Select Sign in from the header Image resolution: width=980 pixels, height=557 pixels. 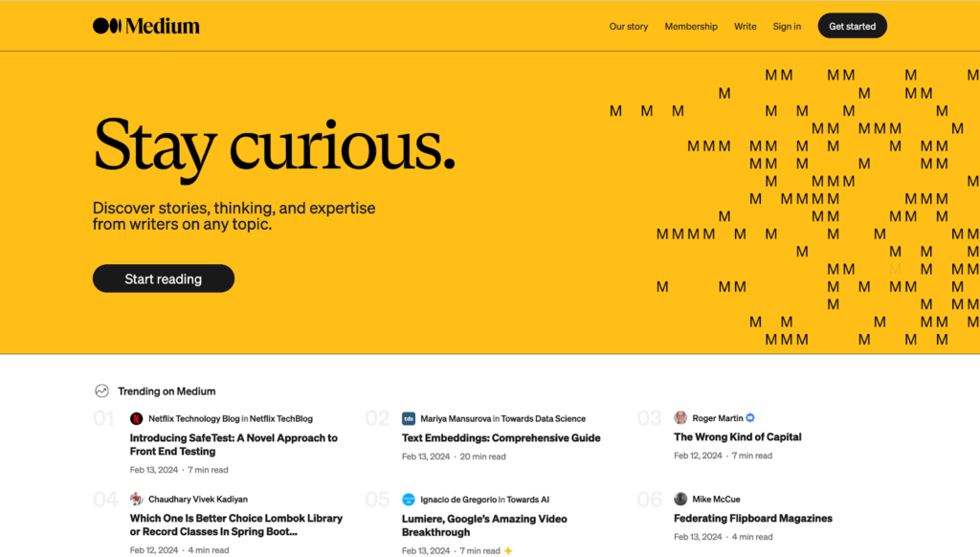(787, 26)
